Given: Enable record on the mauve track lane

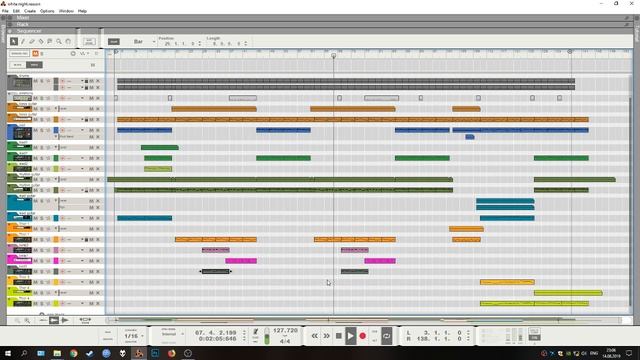Looking at the screenshot, I should [x=62, y=250].
